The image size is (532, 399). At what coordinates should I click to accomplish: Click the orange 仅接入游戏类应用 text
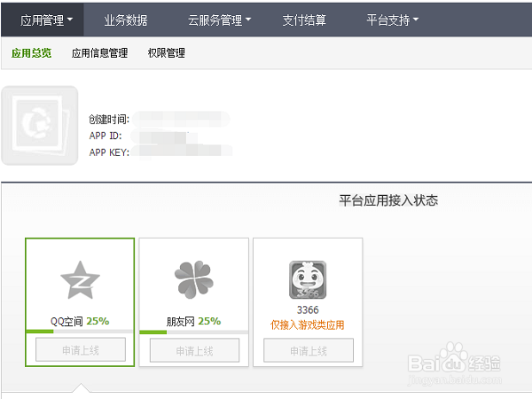coord(308,325)
